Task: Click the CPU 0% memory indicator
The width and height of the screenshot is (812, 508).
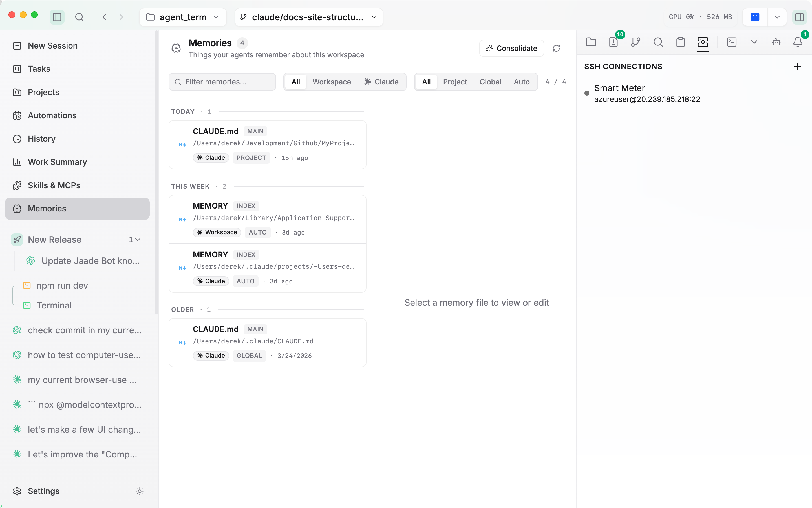Action: tap(700, 17)
